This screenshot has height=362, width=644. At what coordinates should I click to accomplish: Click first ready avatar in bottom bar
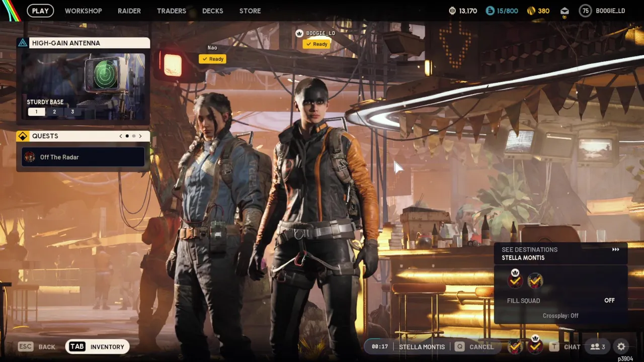click(x=515, y=346)
